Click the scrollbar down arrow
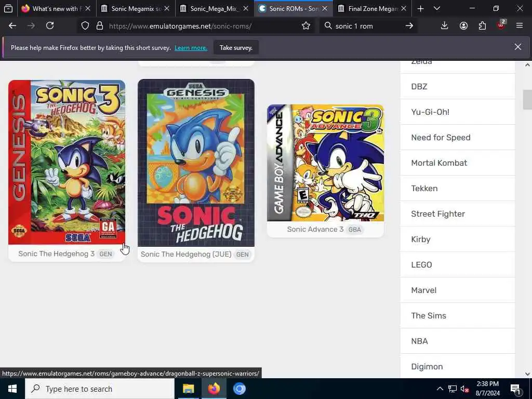Image resolution: width=532 pixels, height=399 pixels. point(527,374)
